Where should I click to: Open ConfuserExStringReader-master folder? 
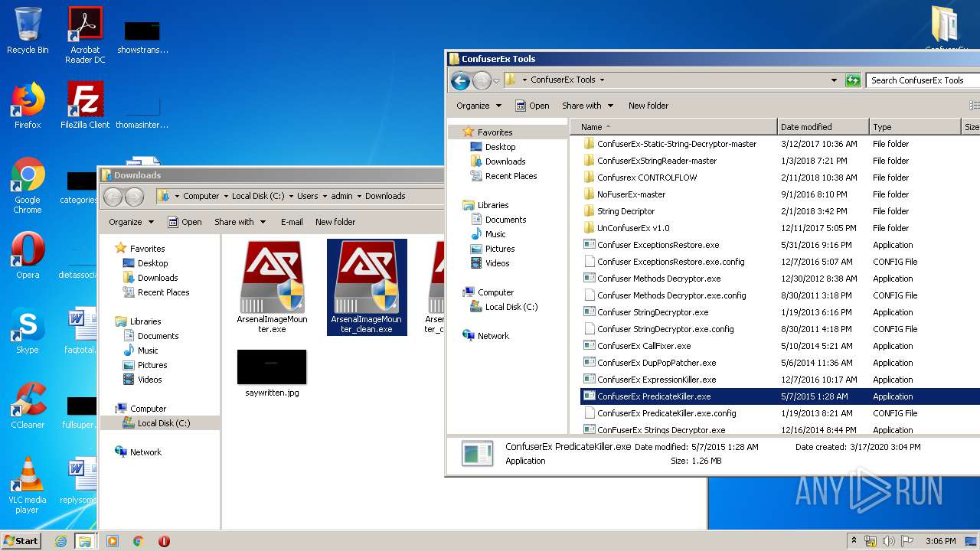657,161
